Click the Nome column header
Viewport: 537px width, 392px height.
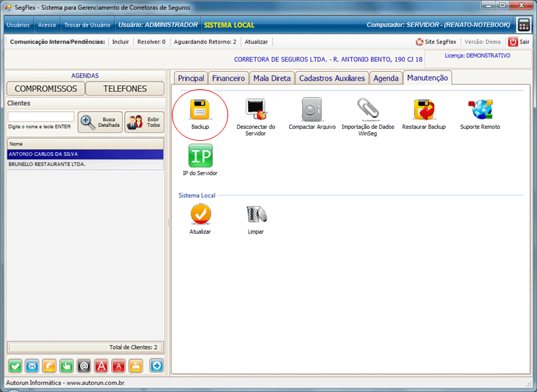point(85,144)
